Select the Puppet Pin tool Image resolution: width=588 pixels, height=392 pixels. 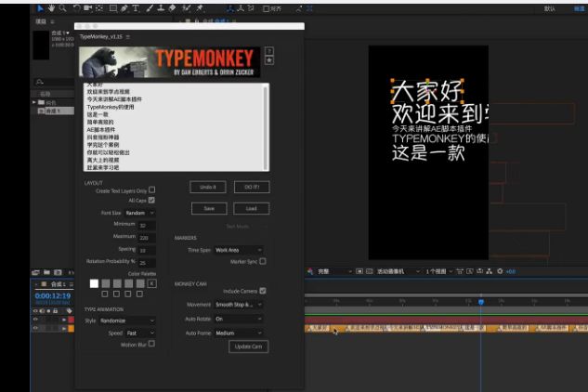tap(200, 7)
